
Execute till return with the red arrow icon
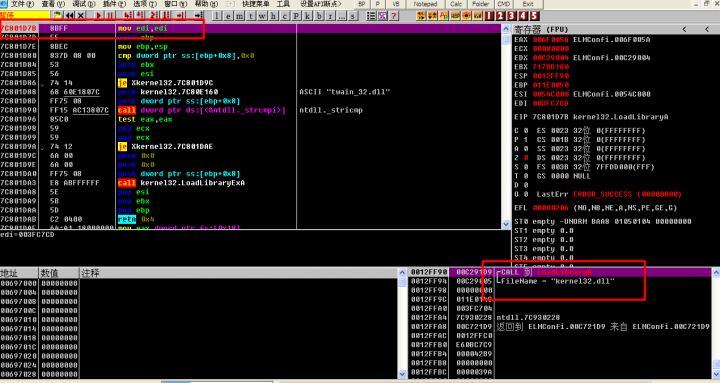[x=180, y=16]
